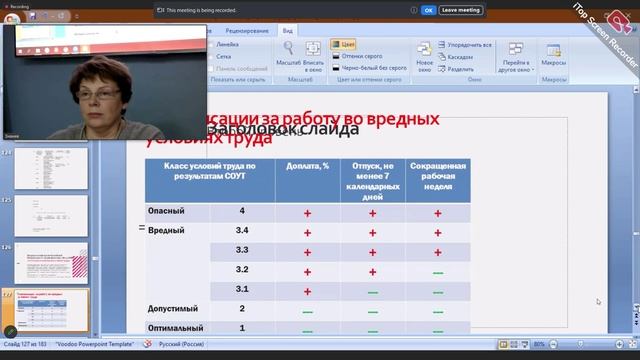Click OK in the recording banner
Viewport: 640px width, 360px height.
(x=428, y=10)
